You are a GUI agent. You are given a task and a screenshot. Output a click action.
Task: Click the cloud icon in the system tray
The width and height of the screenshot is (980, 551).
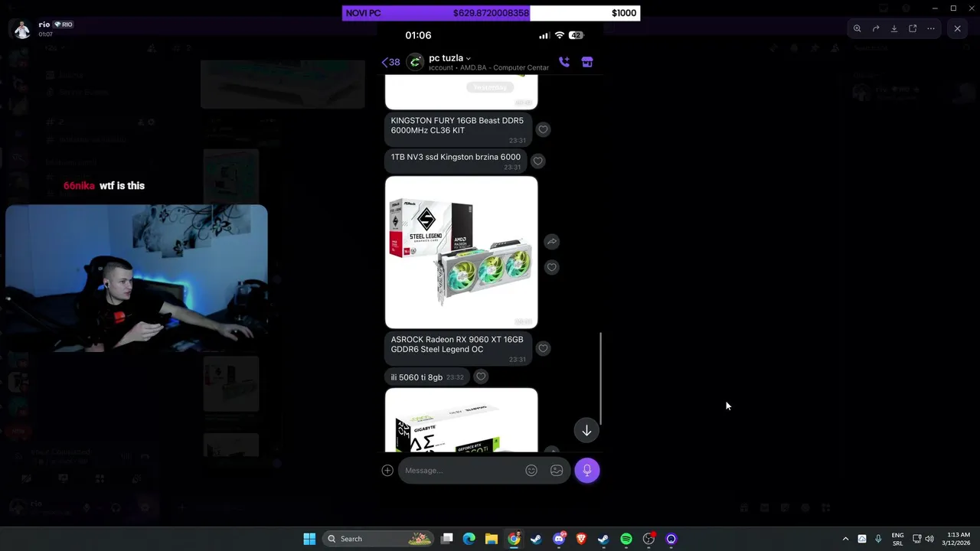pyautogui.click(x=862, y=539)
